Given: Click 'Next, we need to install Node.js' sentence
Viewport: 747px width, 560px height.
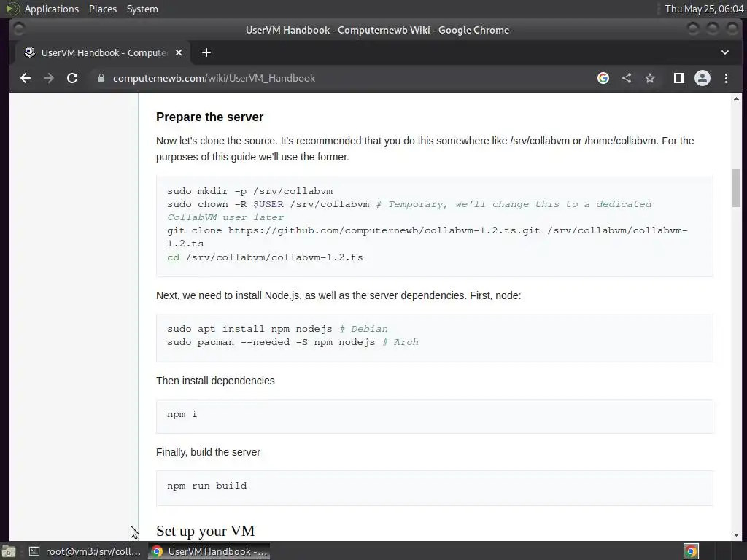Looking at the screenshot, I should click(338, 296).
